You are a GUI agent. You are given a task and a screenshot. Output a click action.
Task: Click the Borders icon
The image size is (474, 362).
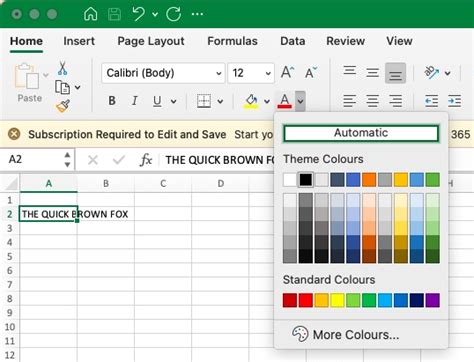pyautogui.click(x=204, y=101)
